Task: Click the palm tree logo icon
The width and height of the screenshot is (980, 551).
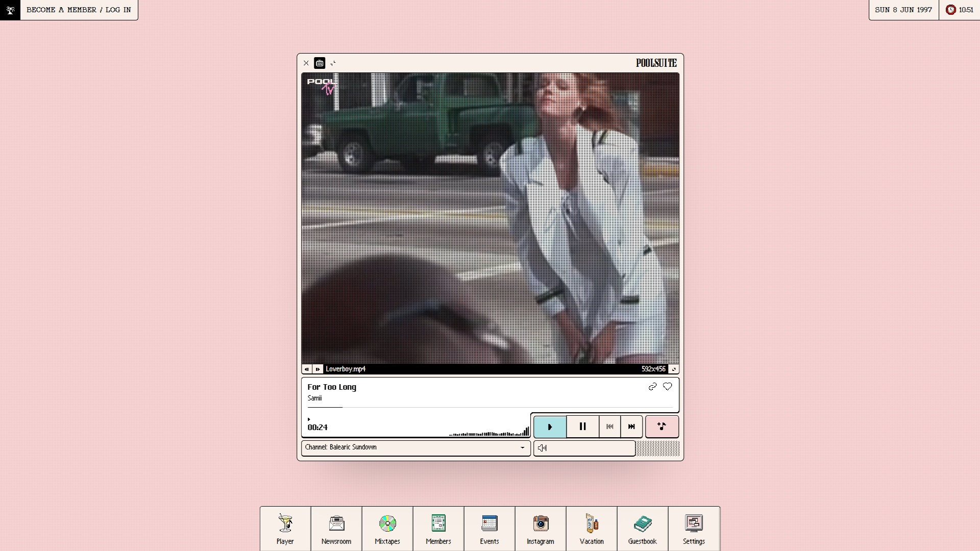Action: [10, 10]
